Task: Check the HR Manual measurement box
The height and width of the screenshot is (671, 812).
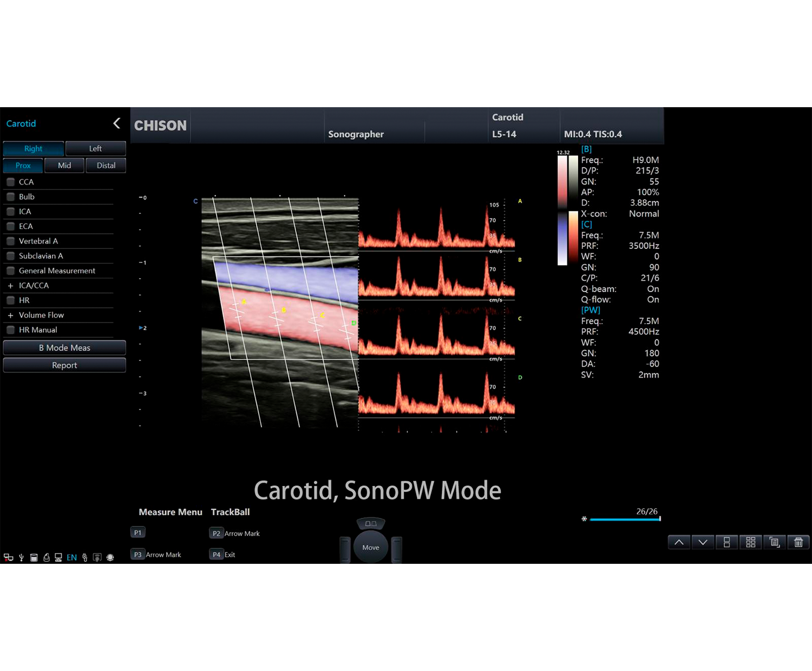Action: pyautogui.click(x=10, y=330)
